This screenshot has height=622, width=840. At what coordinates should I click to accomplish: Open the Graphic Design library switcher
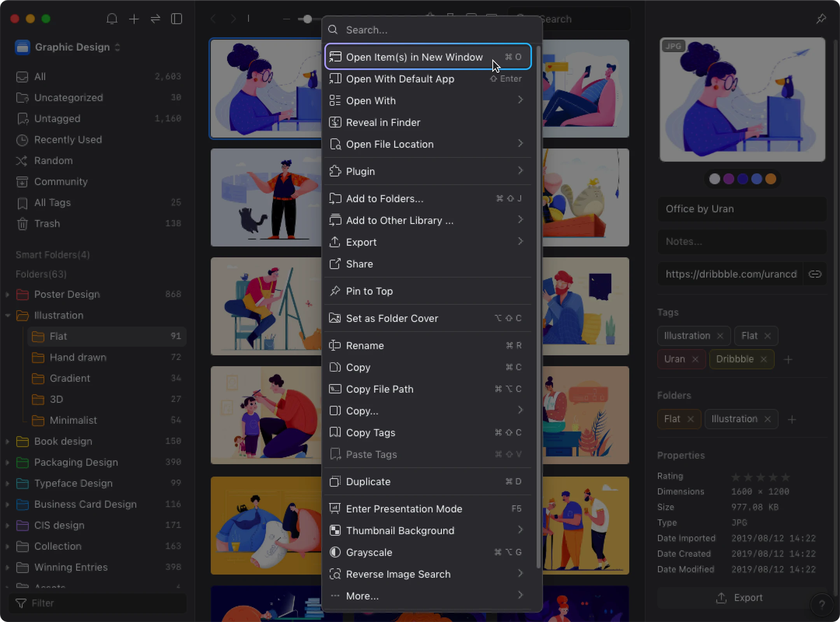pyautogui.click(x=68, y=47)
